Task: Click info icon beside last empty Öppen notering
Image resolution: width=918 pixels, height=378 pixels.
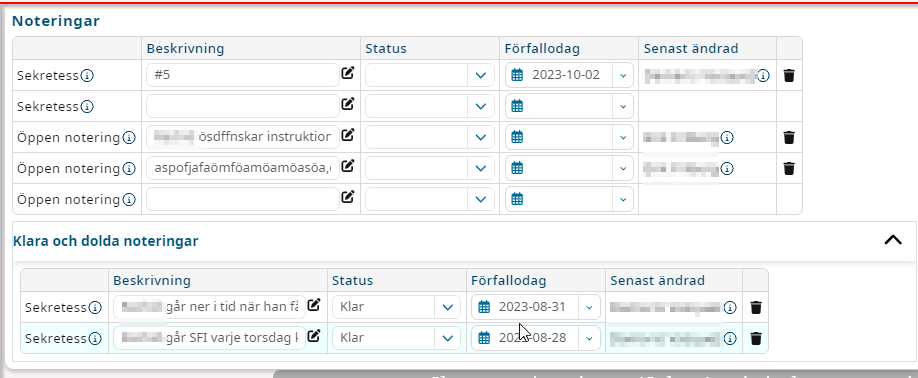Action: 129,200
